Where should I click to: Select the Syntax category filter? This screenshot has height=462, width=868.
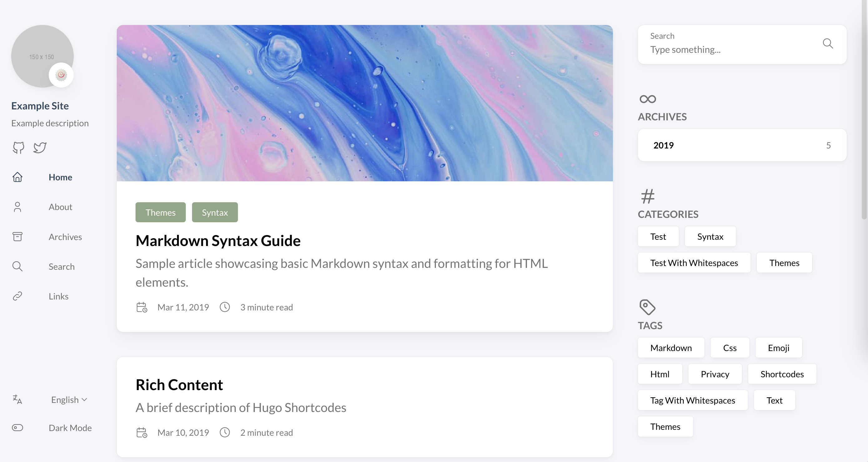710,236
